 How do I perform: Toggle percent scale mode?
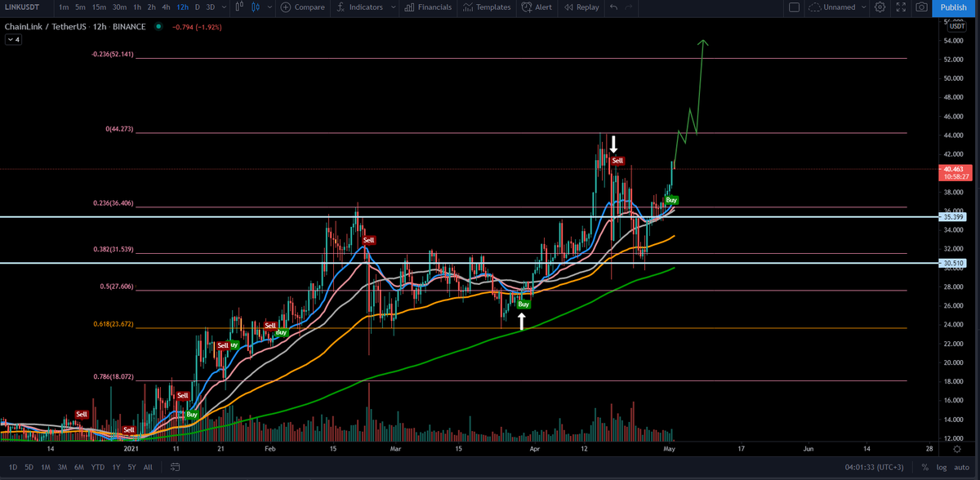(x=925, y=468)
